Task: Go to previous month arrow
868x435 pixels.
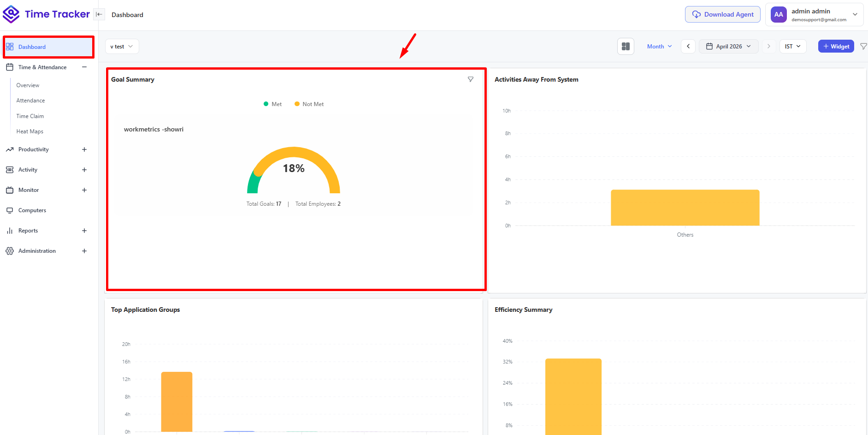Action: [688, 47]
